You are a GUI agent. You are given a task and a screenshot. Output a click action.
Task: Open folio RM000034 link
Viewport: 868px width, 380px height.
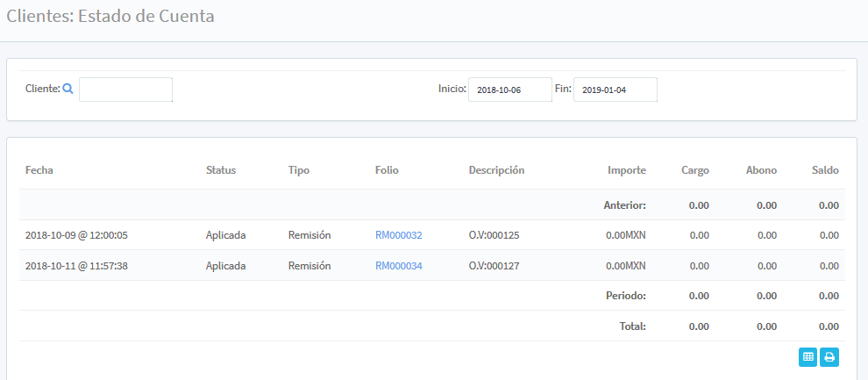click(398, 266)
